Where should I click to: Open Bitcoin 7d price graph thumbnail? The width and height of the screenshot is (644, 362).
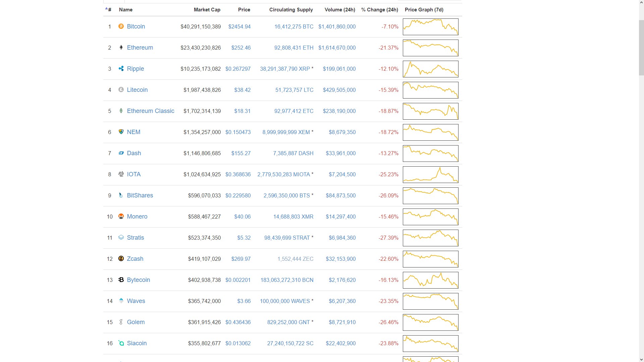pyautogui.click(x=431, y=27)
